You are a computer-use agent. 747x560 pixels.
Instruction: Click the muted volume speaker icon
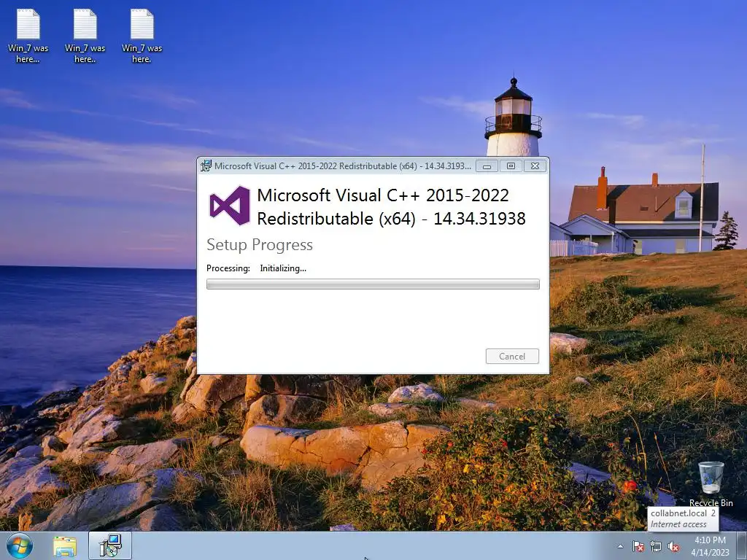pos(673,546)
